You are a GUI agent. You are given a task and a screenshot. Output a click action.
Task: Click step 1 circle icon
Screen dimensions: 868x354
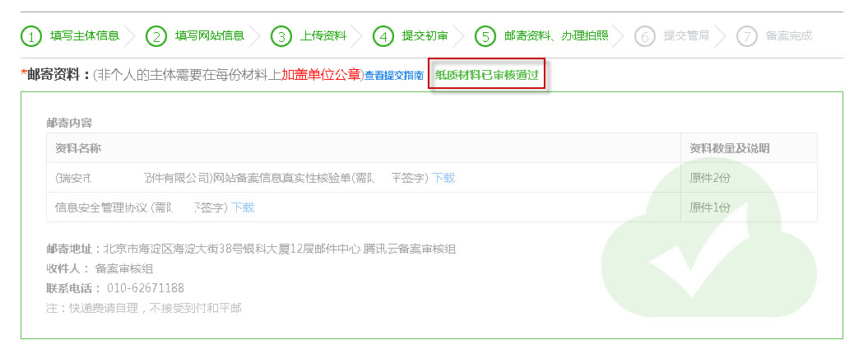pos(31,36)
